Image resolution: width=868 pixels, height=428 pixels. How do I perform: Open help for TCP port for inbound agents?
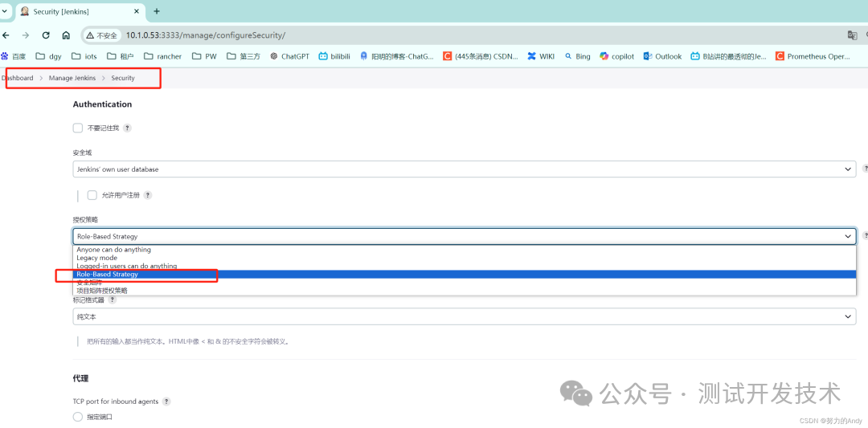[x=166, y=402]
